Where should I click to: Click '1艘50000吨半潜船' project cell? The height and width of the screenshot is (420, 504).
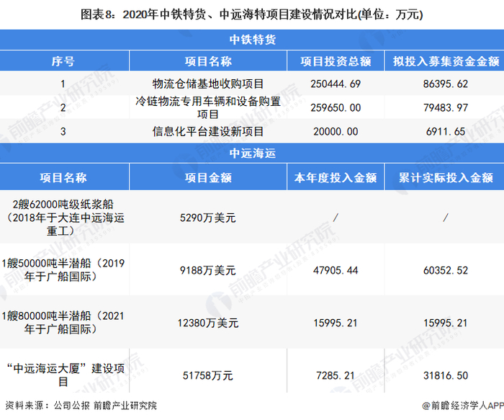point(63,270)
